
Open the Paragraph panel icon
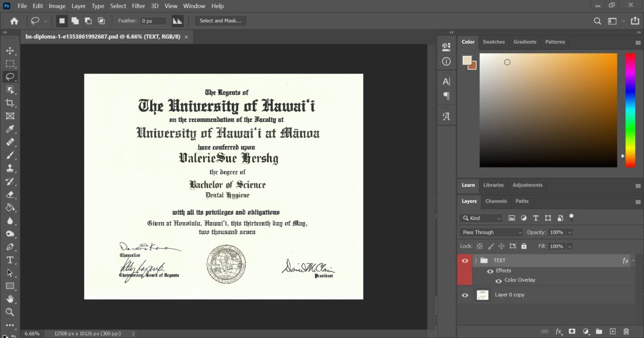446,96
